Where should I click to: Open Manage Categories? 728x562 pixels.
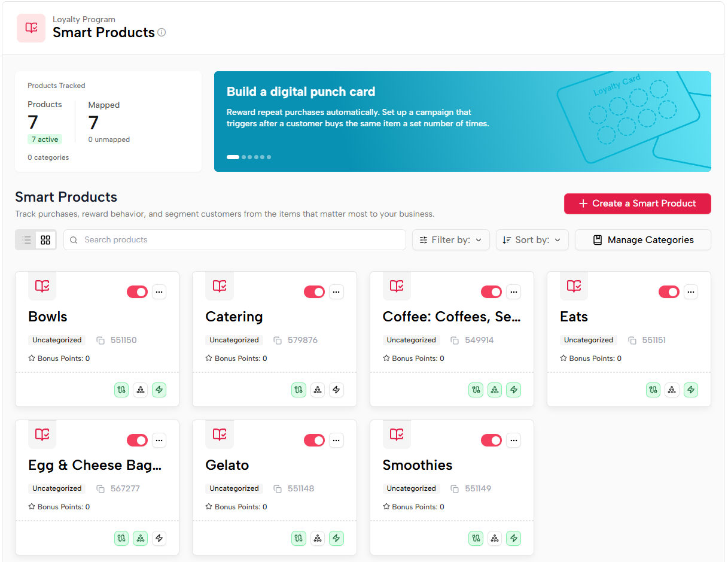tap(643, 240)
